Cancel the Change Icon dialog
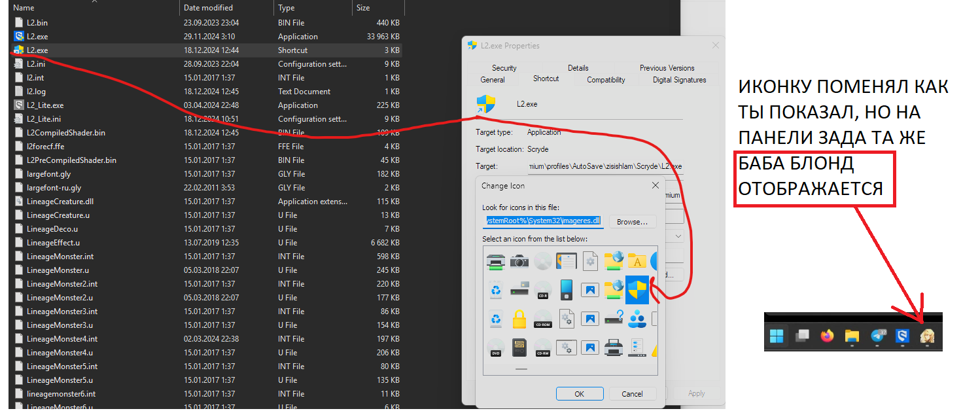The height and width of the screenshot is (411, 980). pyautogui.click(x=632, y=394)
